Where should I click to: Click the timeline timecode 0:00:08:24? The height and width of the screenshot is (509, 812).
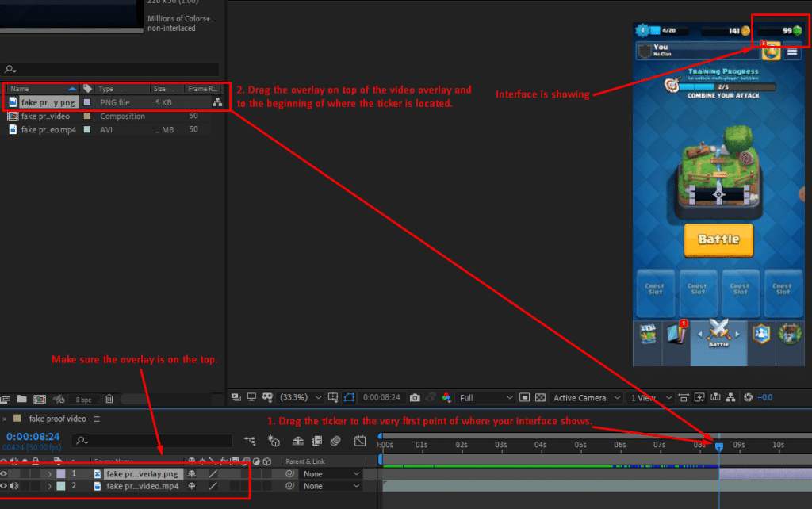pos(33,437)
